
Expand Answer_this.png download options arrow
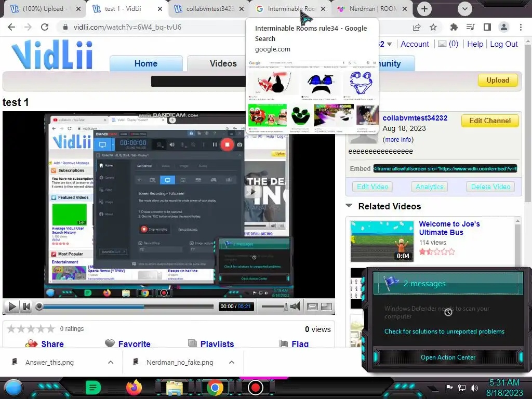pos(111,362)
